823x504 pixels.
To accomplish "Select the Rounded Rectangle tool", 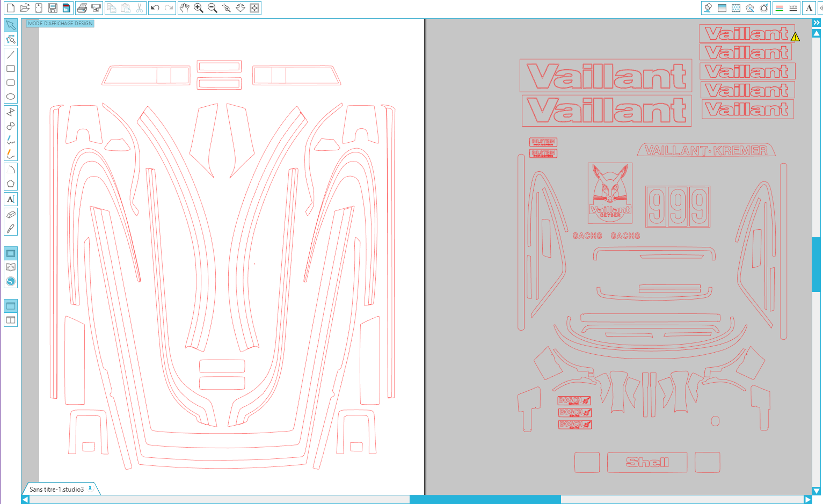I will (11, 83).
